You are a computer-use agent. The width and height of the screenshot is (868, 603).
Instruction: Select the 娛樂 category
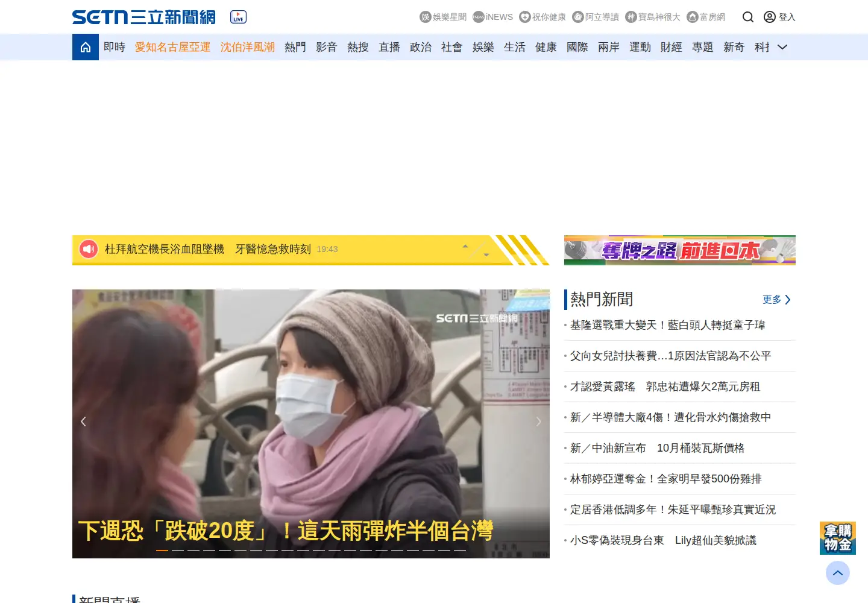click(x=483, y=47)
